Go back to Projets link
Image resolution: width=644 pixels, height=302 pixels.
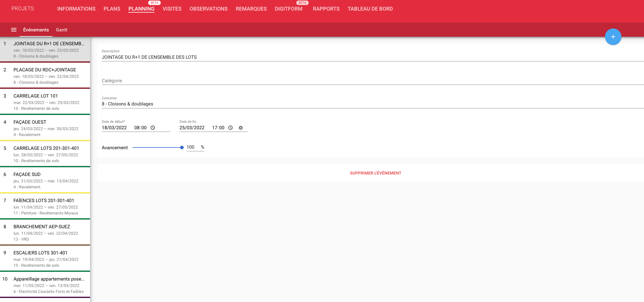[x=23, y=9]
